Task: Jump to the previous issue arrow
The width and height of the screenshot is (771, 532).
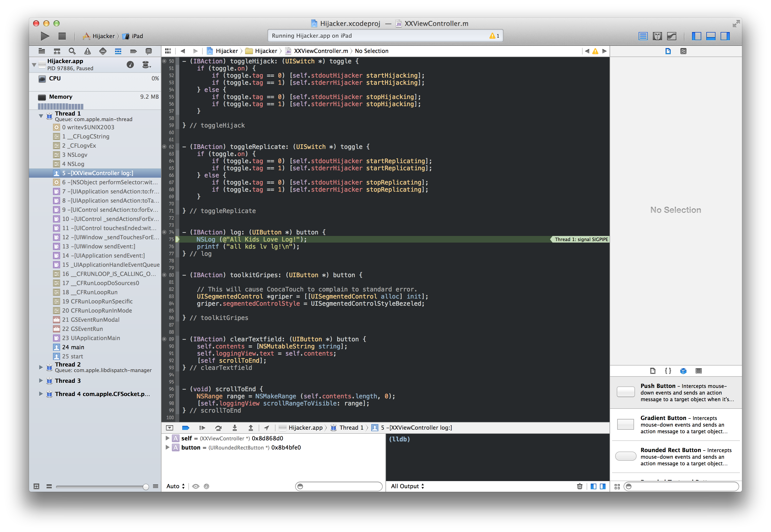Action: [x=587, y=51]
